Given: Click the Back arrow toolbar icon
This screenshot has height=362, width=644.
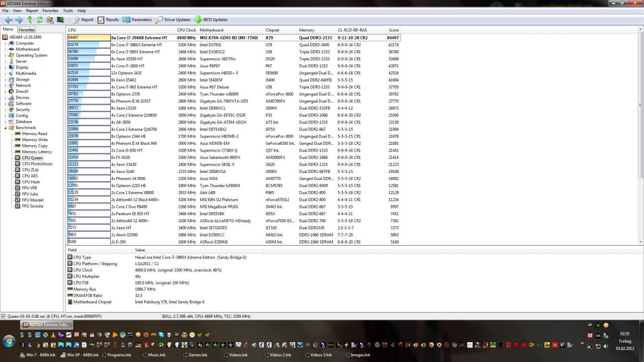Looking at the screenshot, I should 8,20.
